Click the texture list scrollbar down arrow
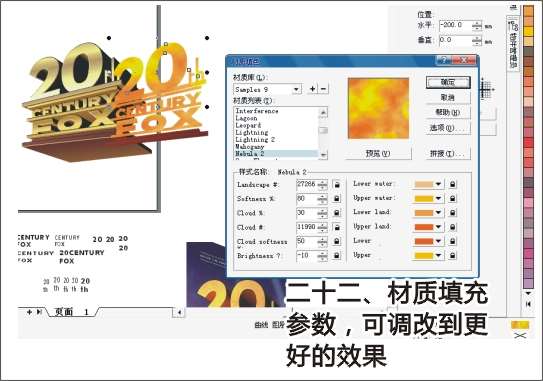 click(x=323, y=155)
